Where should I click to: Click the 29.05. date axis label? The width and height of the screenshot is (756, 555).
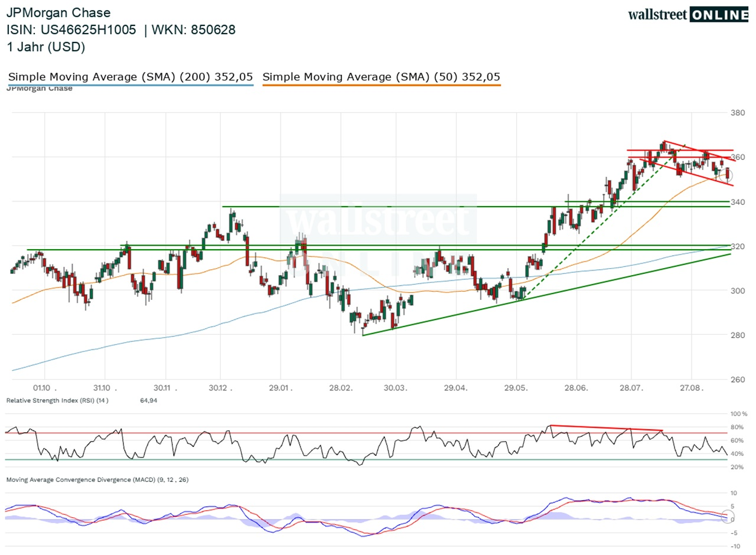click(517, 388)
